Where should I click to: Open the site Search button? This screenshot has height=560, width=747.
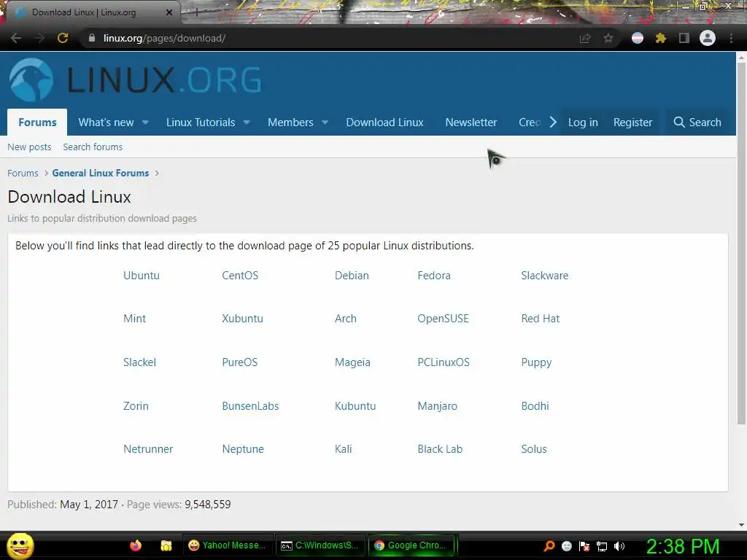(x=697, y=122)
